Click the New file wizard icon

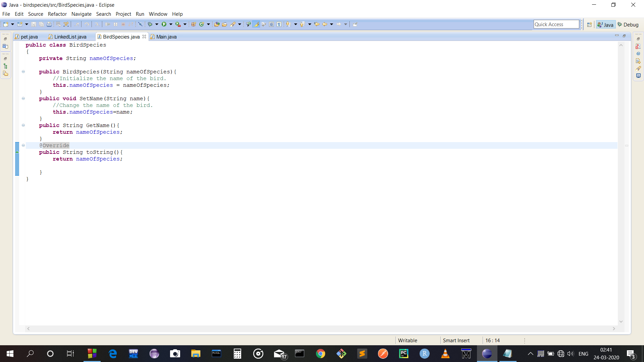tap(6, 24)
